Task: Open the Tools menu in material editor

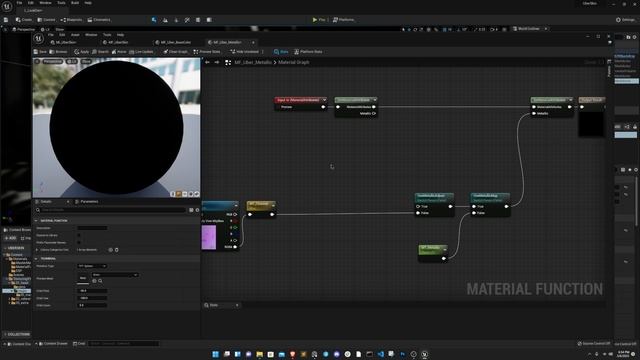Action: tap(107, 35)
